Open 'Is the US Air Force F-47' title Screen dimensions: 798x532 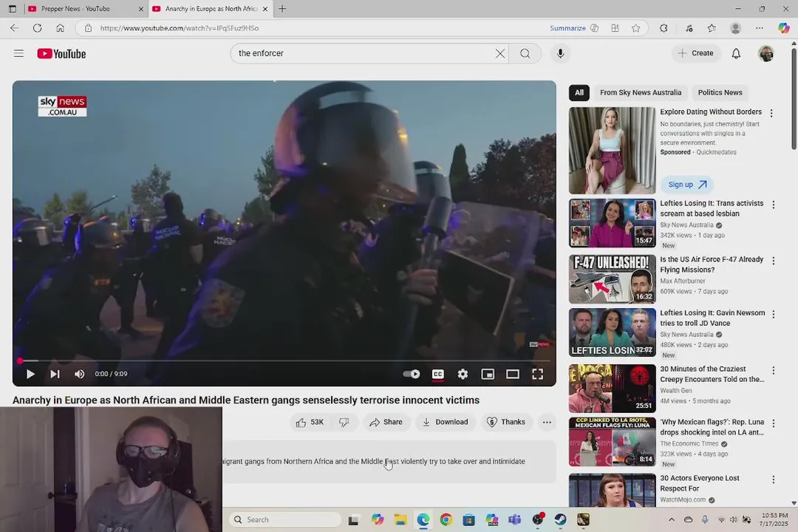tap(712, 265)
